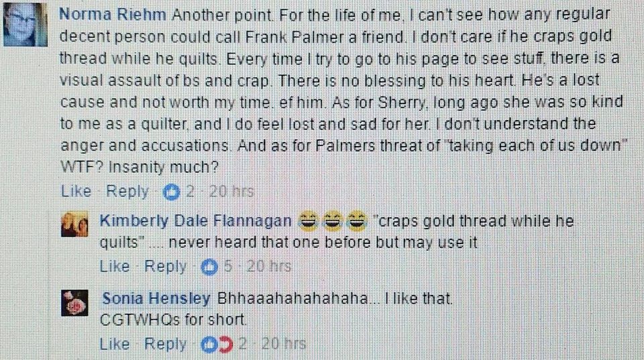View thumbs-up reaction icon on Sonia's comment

coord(209,345)
